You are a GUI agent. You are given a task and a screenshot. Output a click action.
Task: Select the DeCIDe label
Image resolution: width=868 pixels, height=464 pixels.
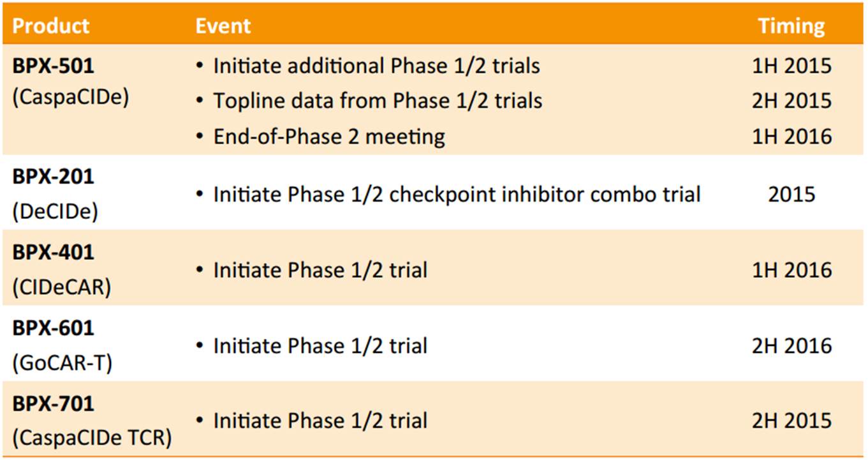[x=55, y=211]
